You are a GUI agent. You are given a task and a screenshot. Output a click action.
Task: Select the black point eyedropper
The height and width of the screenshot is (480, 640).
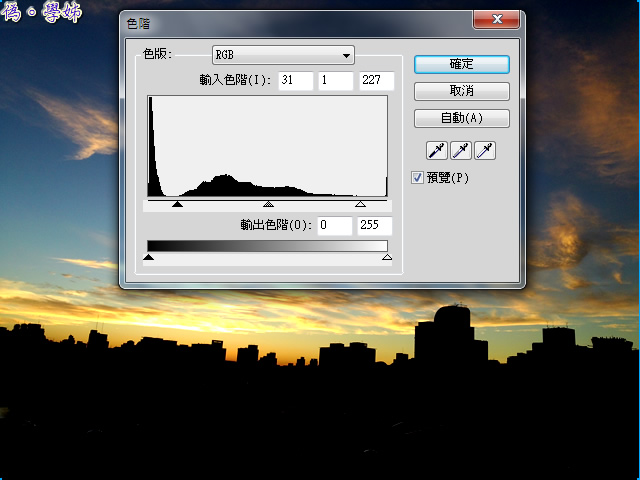click(x=437, y=151)
